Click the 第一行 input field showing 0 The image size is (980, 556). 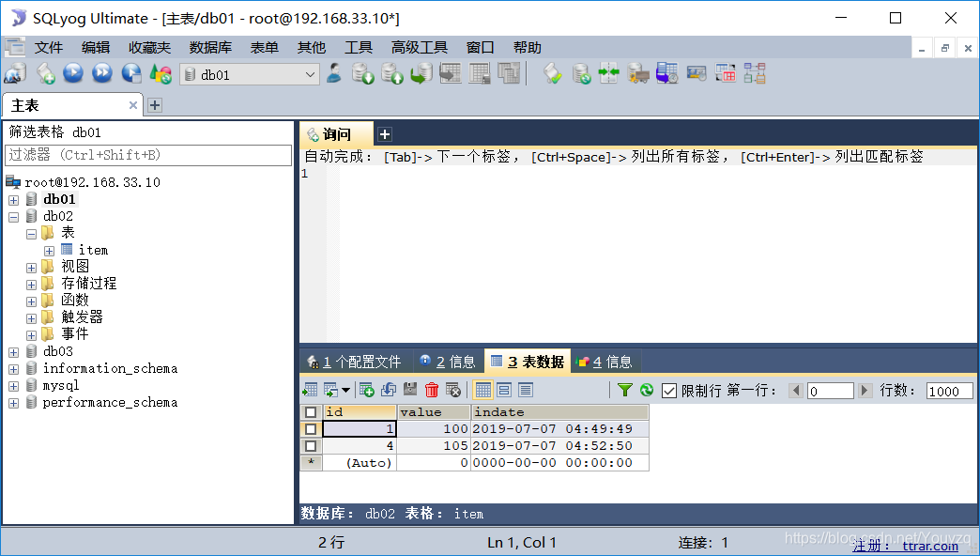click(831, 391)
